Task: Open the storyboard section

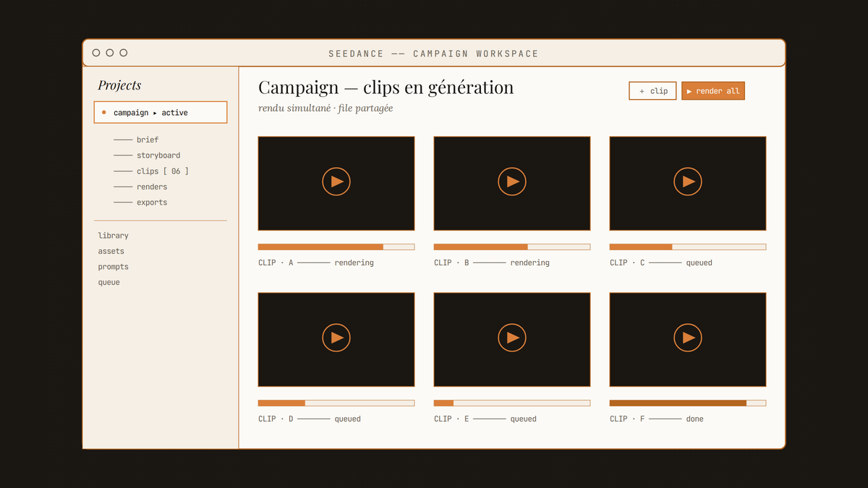Action: click(x=158, y=155)
